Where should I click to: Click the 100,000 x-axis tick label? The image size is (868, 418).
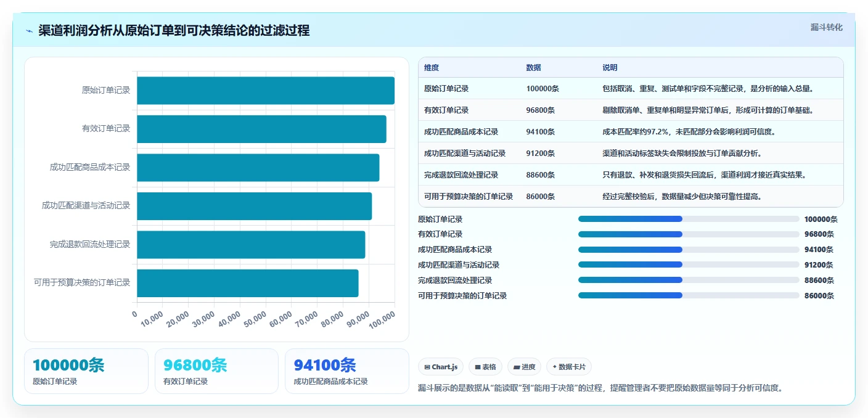pos(383,319)
